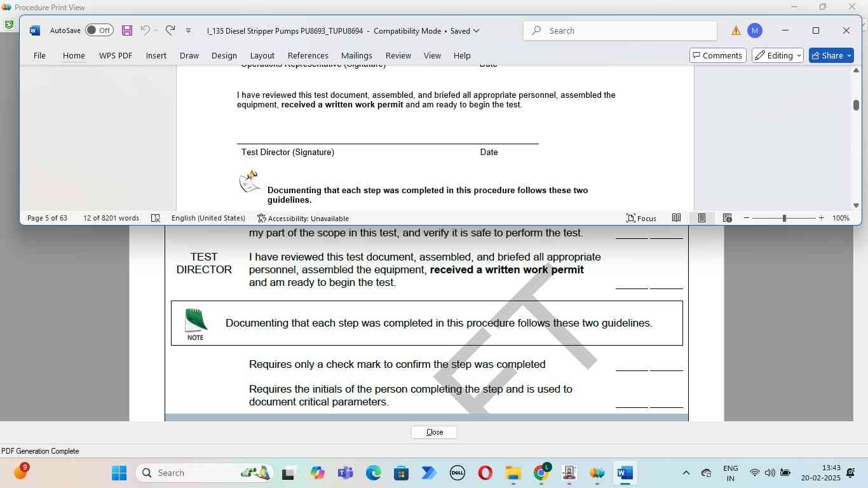Image resolution: width=868 pixels, height=488 pixels.
Task: Open Customize Quick Access Toolbar dropdown
Action: (x=188, y=30)
